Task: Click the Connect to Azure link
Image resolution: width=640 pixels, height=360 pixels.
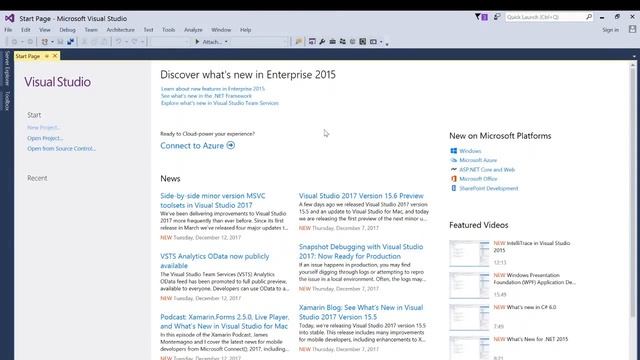Action: (192, 146)
